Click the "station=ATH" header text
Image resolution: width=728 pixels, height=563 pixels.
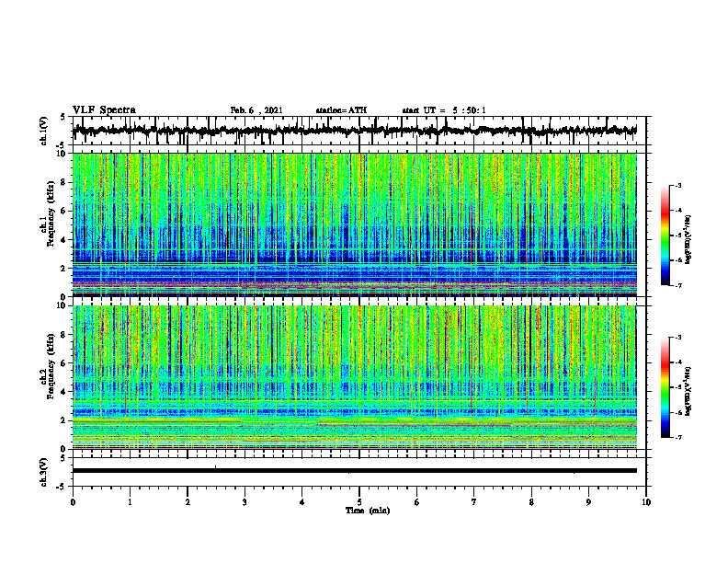point(341,110)
